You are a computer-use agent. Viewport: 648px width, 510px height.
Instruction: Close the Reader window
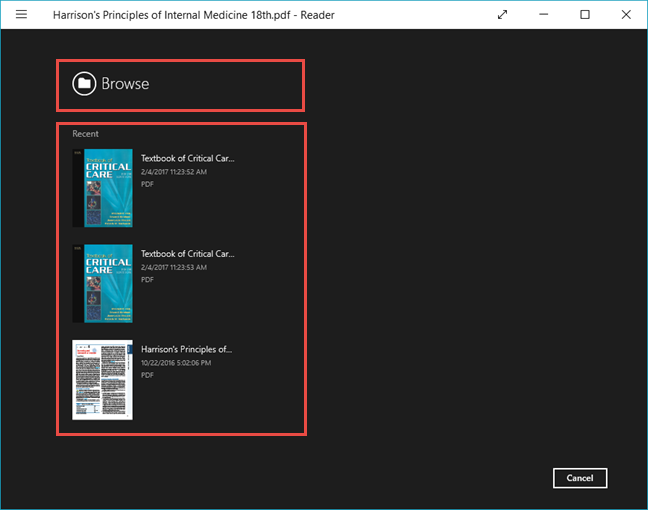[x=626, y=14]
